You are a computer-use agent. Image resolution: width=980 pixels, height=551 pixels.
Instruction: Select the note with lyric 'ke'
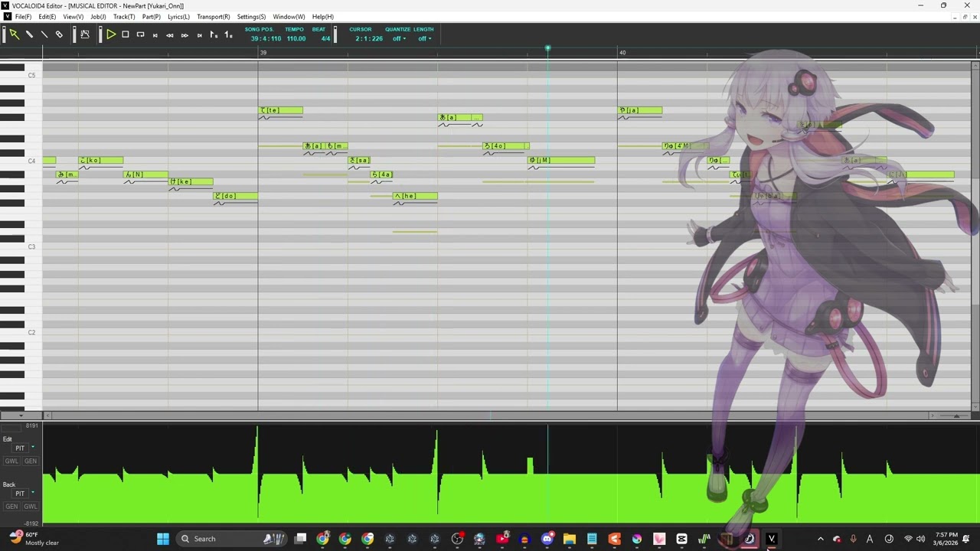[x=191, y=181]
